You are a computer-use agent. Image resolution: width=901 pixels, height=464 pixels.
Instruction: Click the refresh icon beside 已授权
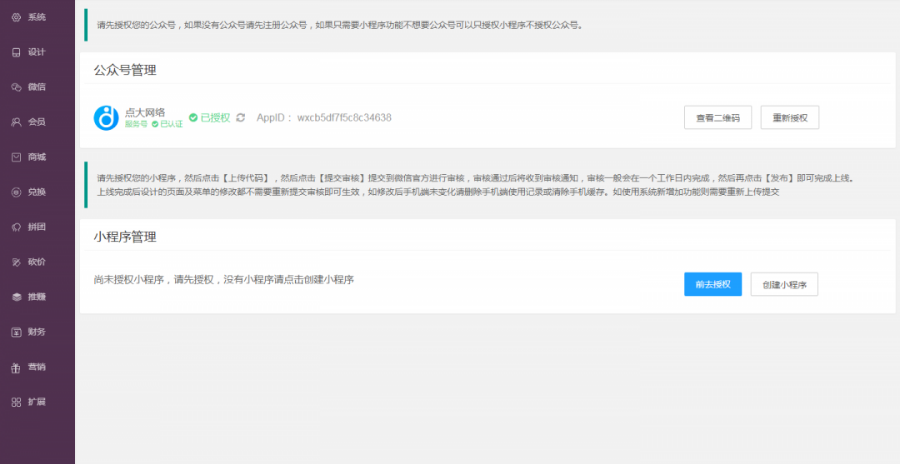(x=240, y=117)
